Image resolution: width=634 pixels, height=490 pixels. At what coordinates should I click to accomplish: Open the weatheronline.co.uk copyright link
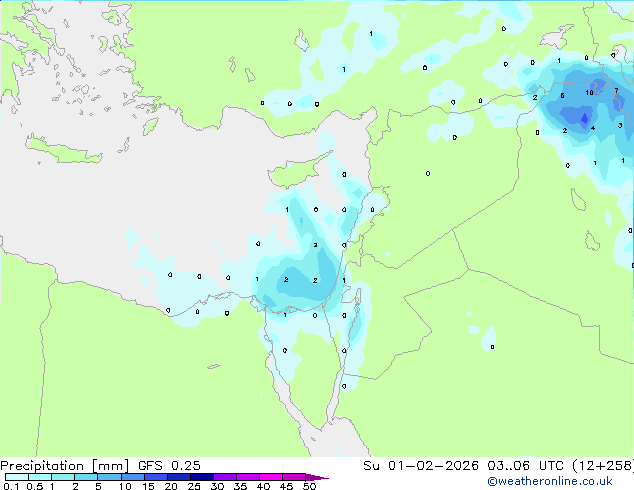(x=550, y=481)
